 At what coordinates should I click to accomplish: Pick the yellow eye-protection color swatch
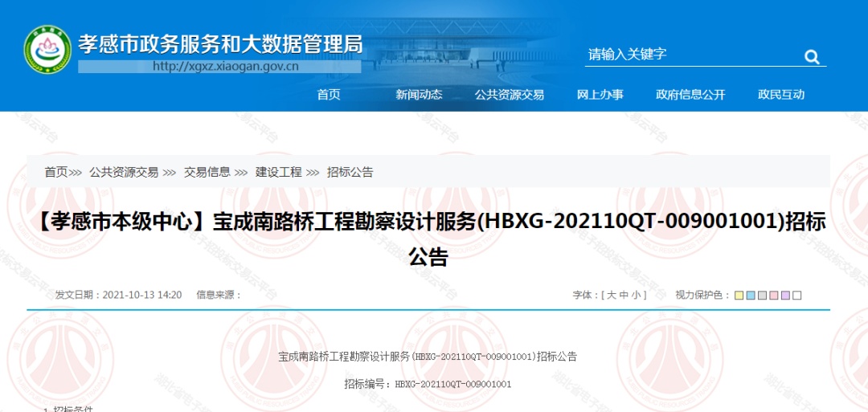point(739,296)
